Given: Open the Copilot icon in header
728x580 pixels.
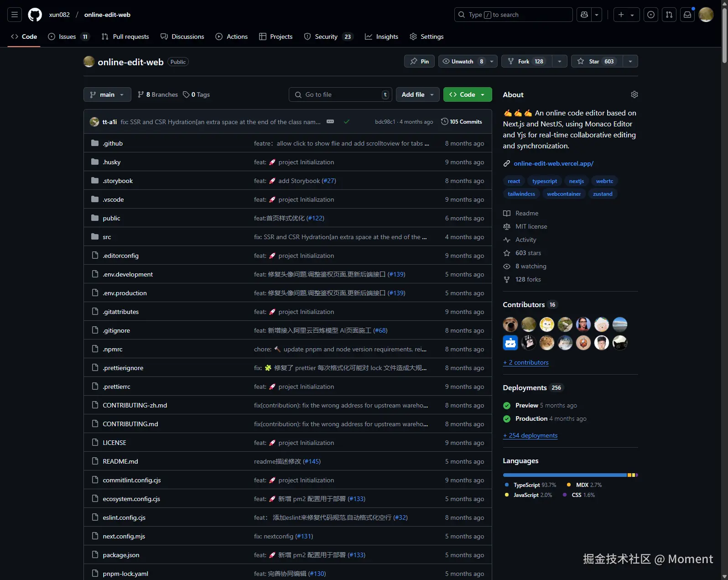Looking at the screenshot, I should pos(584,15).
